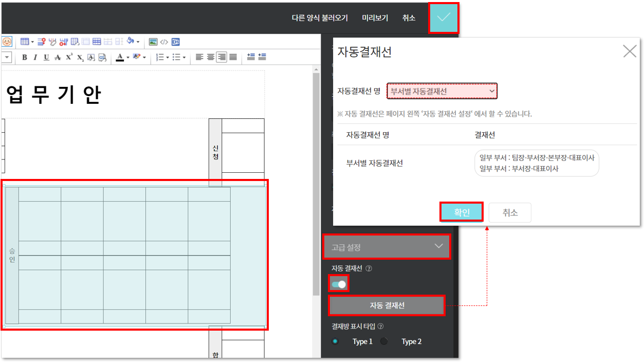The height and width of the screenshot is (362, 644).
Task: Open the insert table dropdown arrow
Action: coord(32,42)
